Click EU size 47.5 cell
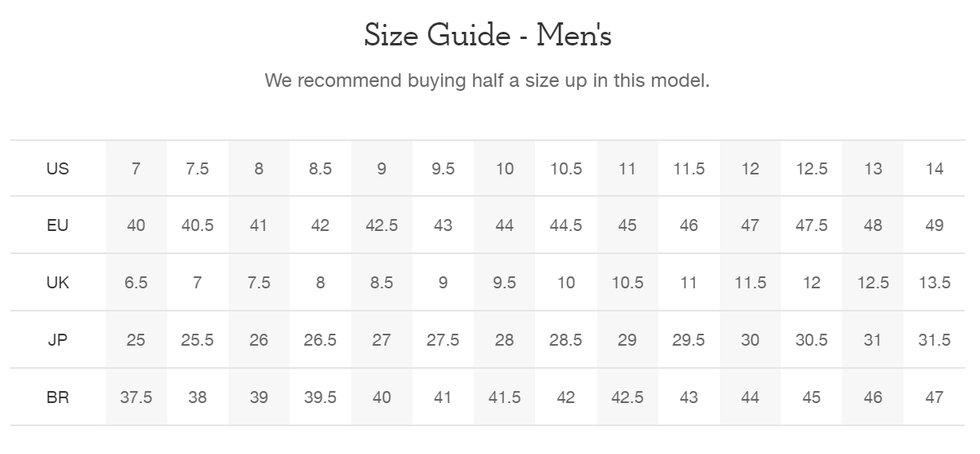The image size is (980, 454). point(811,225)
